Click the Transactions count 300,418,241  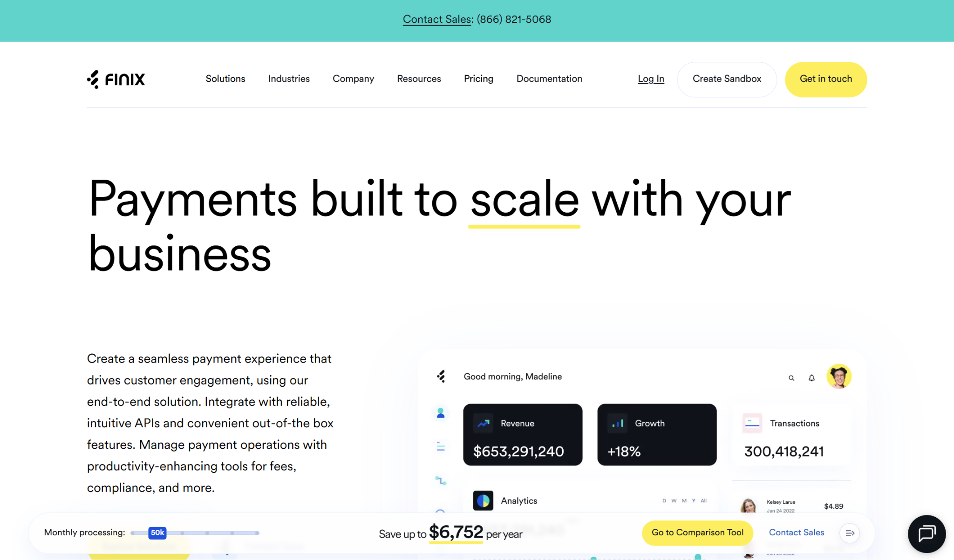[784, 451]
